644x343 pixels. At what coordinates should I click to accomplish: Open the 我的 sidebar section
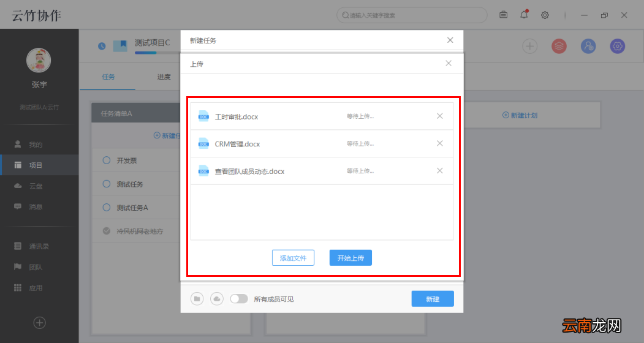[x=39, y=145]
